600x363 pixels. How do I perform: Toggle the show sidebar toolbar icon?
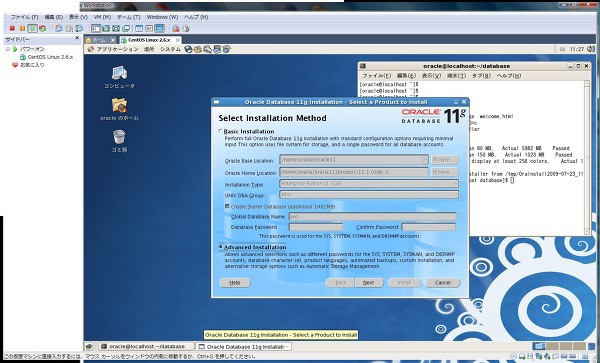point(96,28)
